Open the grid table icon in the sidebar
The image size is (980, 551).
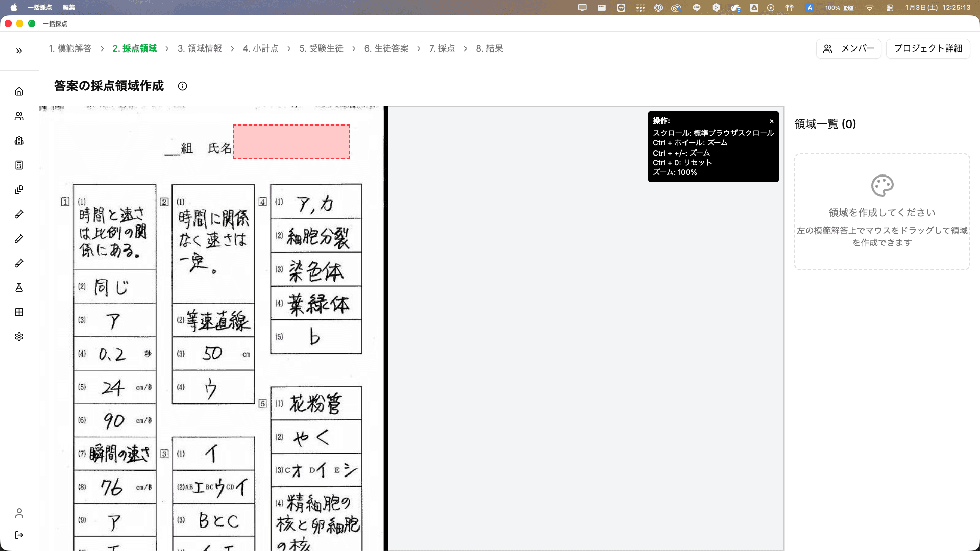click(19, 312)
